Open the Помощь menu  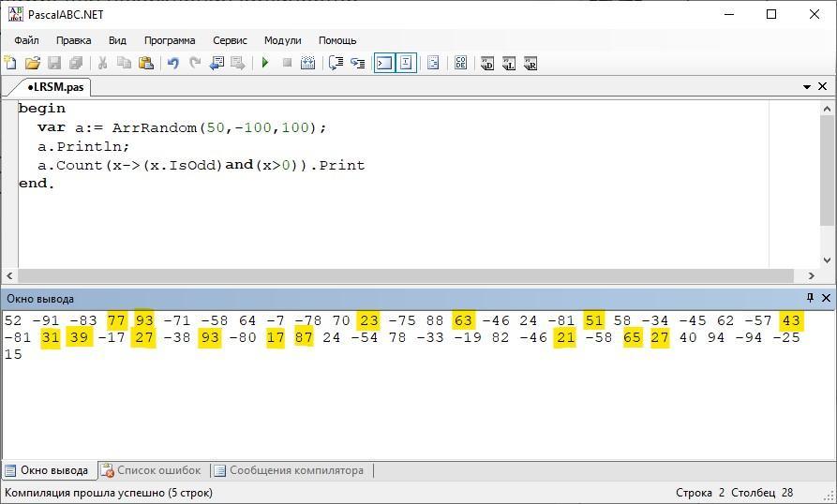pyautogui.click(x=337, y=40)
